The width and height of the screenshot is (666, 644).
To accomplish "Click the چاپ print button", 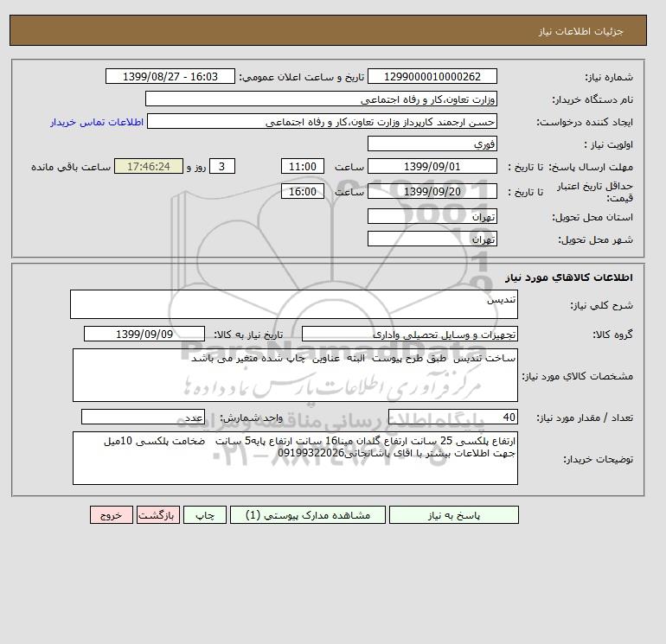I will (x=205, y=514).
